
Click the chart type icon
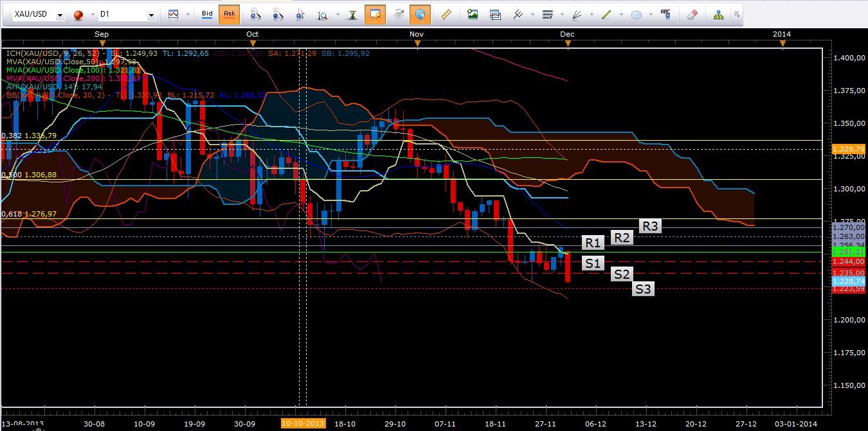[174, 13]
